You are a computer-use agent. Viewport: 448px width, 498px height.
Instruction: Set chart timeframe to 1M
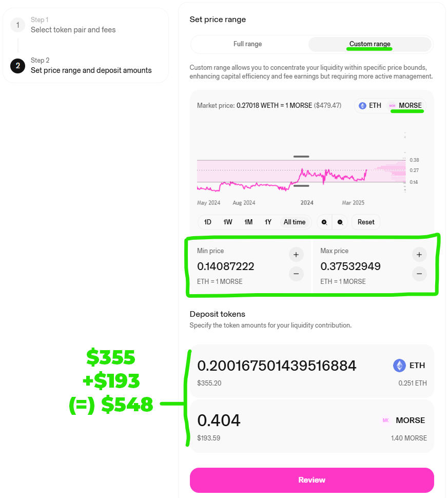click(248, 222)
